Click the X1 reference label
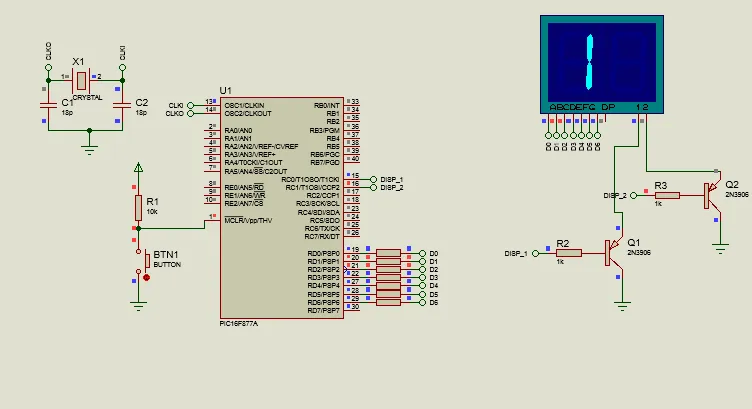Viewport: 752px width, 409px height. click(78, 62)
